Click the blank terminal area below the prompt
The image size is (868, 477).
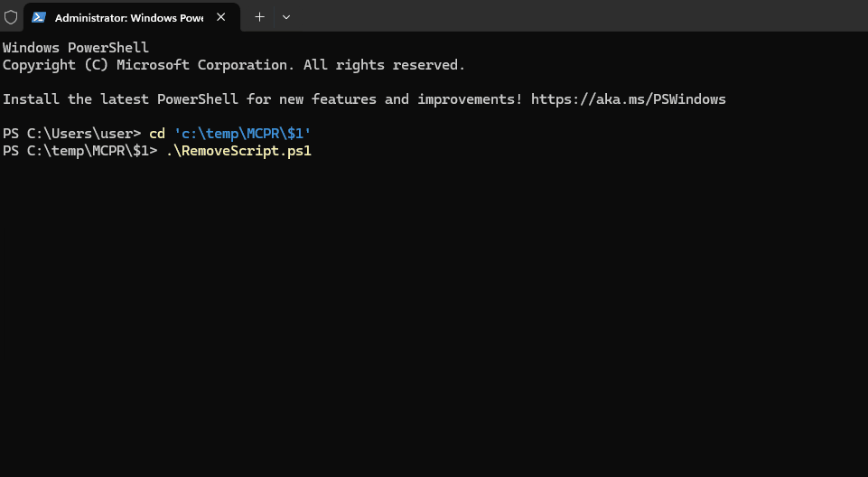tap(434, 316)
